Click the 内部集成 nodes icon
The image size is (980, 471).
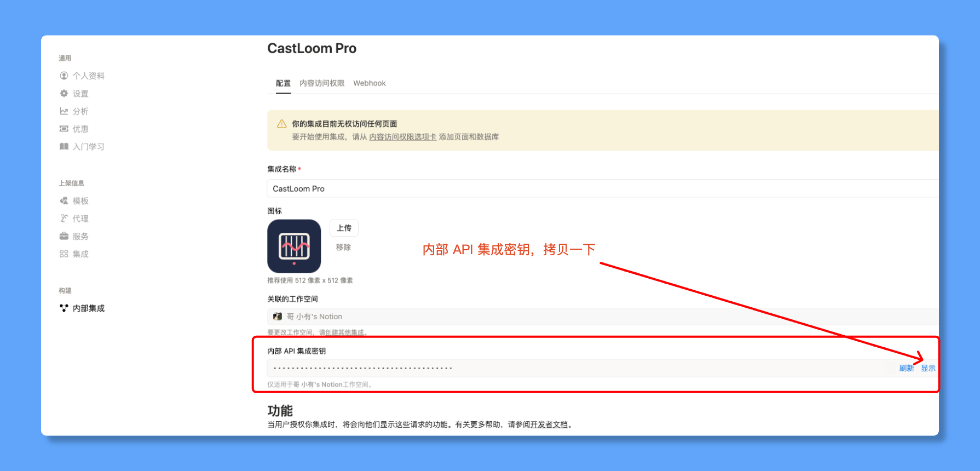coord(64,308)
